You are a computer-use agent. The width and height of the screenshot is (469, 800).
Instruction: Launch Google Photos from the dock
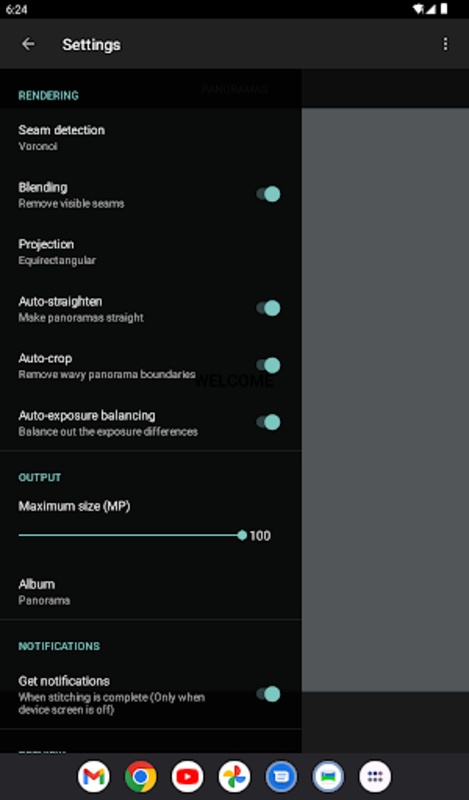pyautogui.click(x=234, y=777)
